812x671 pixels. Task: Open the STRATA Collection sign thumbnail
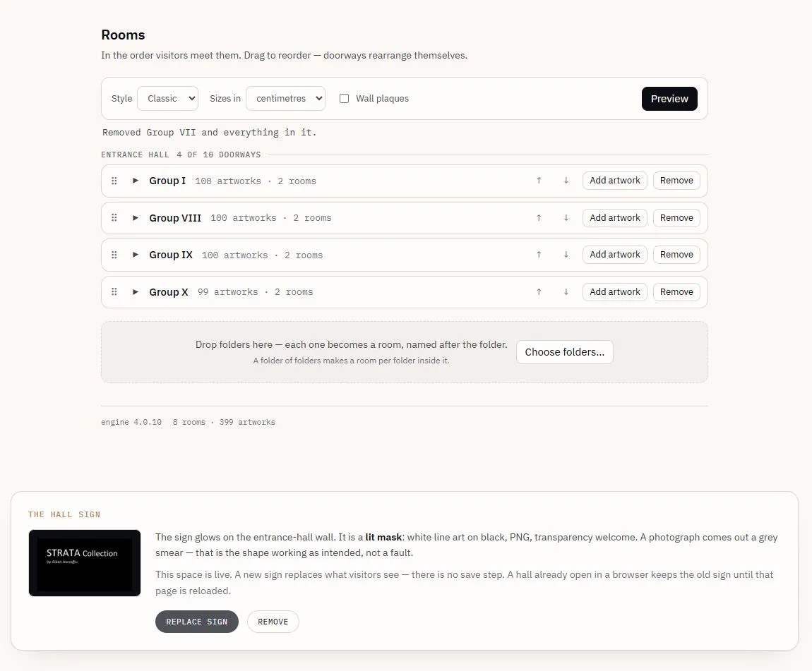85,563
